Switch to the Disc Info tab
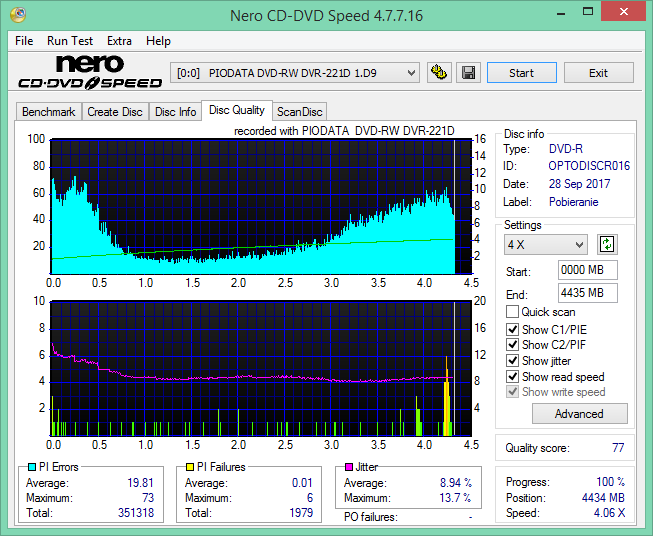 [x=175, y=112]
